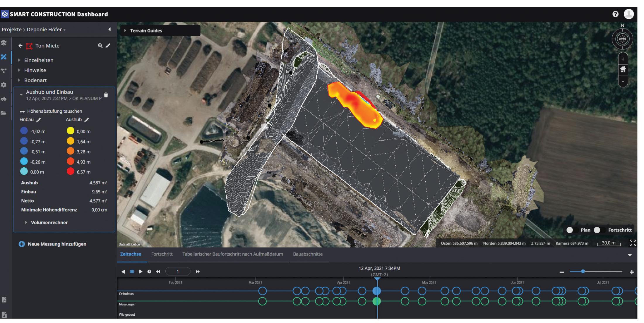Click the help question mark icon

pyautogui.click(x=615, y=14)
